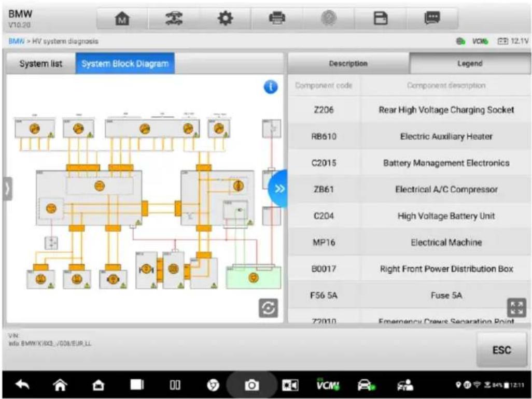
Task: Select B0017 component code
Action: pyautogui.click(x=324, y=269)
